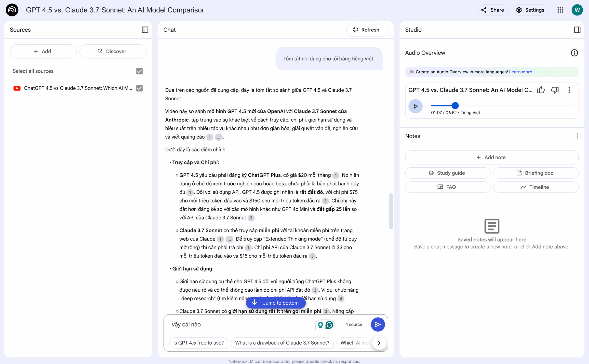The width and height of the screenshot is (589, 364).
Task: Click the Grammarly icon in chat input
Action: pos(329,325)
